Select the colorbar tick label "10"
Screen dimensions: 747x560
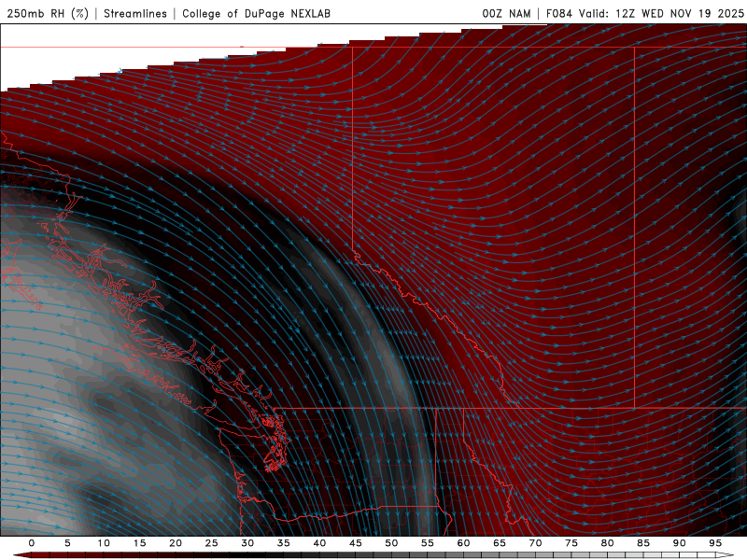104,543
